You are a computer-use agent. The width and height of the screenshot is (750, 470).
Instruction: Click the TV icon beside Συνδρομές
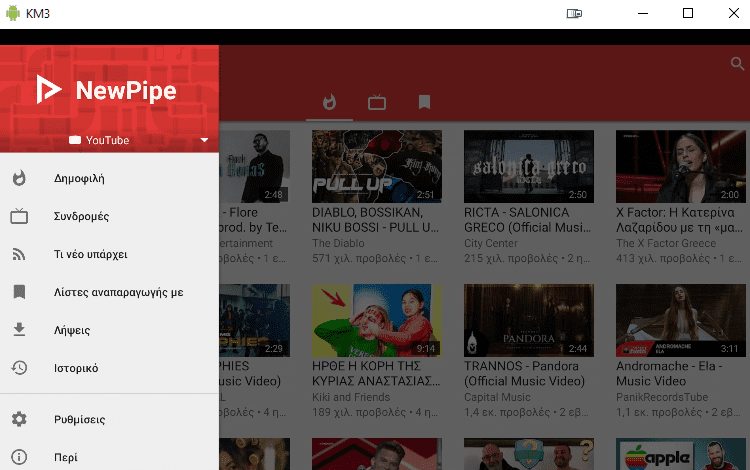tap(19, 216)
